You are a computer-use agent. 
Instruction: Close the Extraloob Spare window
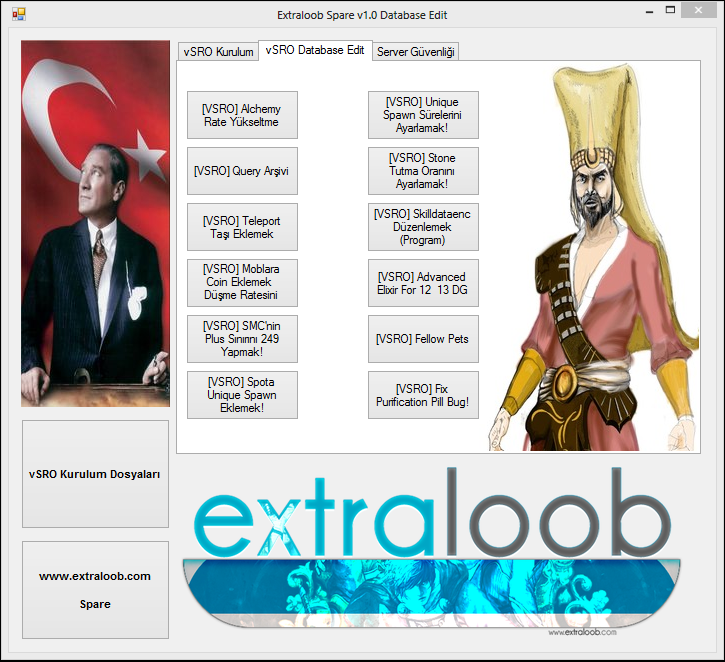pos(698,10)
